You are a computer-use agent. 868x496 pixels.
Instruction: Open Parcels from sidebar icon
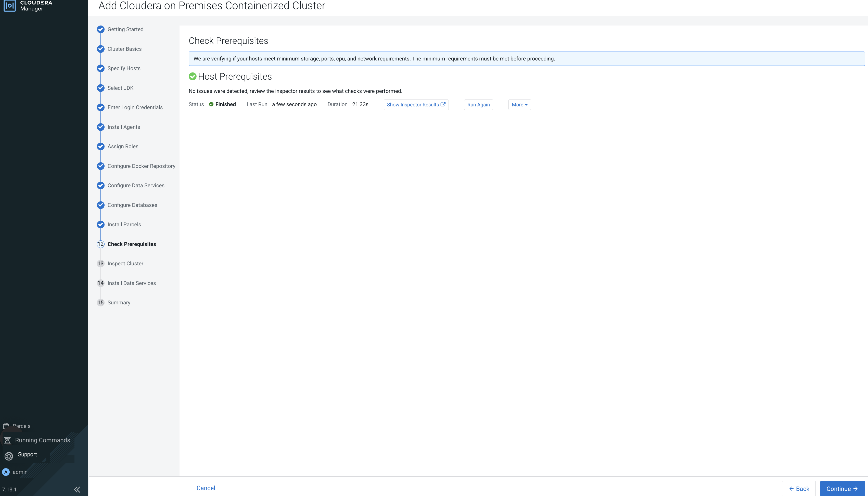tap(6, 426)
